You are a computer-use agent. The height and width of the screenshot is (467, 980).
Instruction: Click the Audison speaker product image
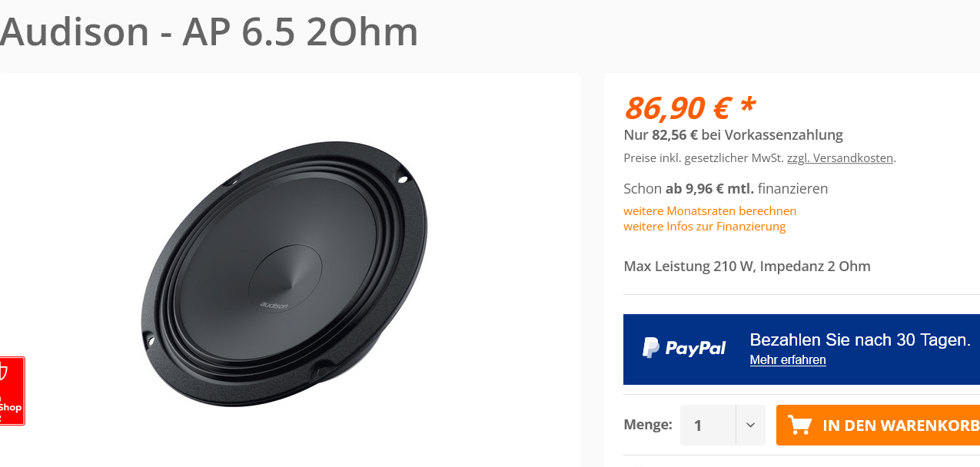click(284, 273)
